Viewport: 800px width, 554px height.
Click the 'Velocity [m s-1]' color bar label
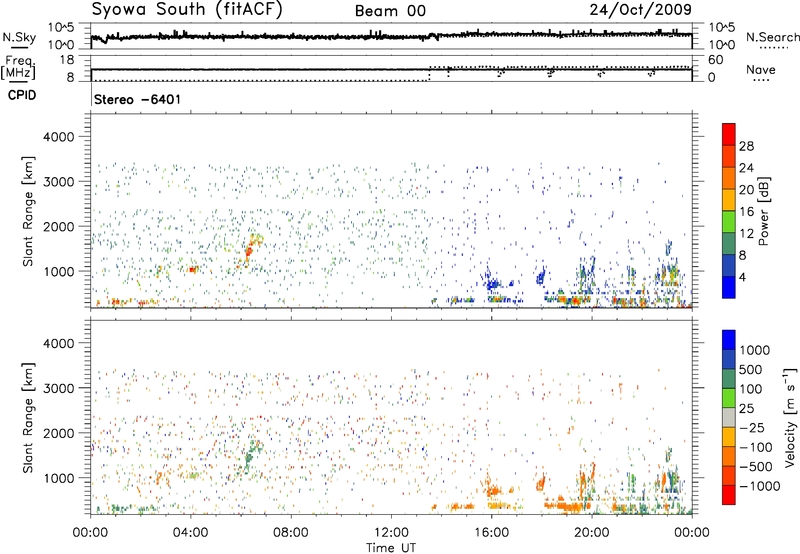tap(790, 417)
